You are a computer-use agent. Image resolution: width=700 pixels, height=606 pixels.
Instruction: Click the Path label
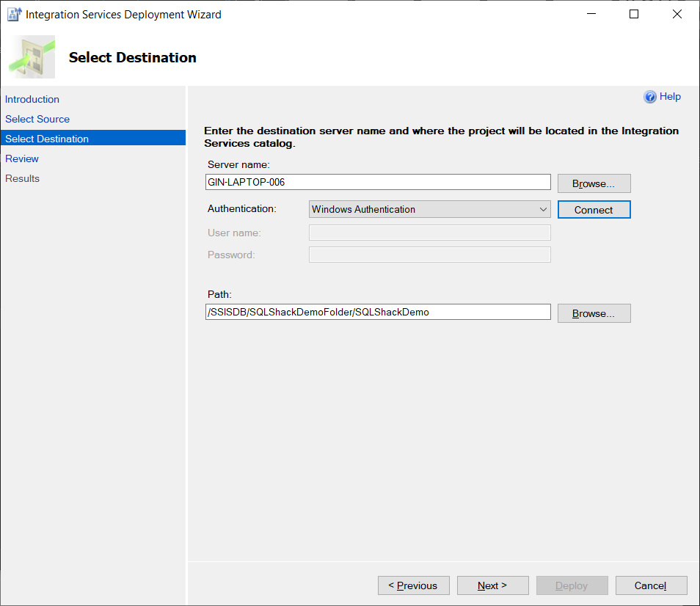coord(219,294)
